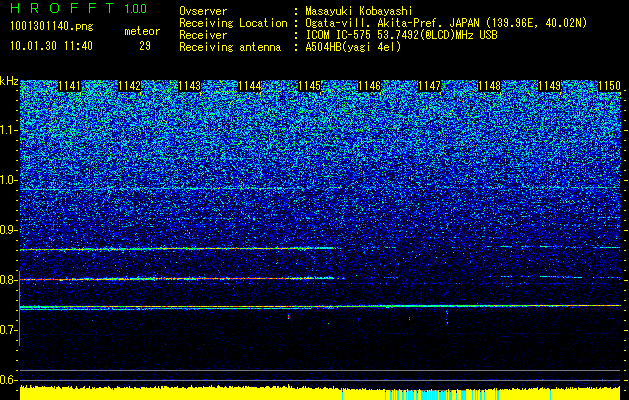Click observer name Masayuki Kobayashi
The width and height of the screenshot is (629, 400).
[x=359, y=11]
